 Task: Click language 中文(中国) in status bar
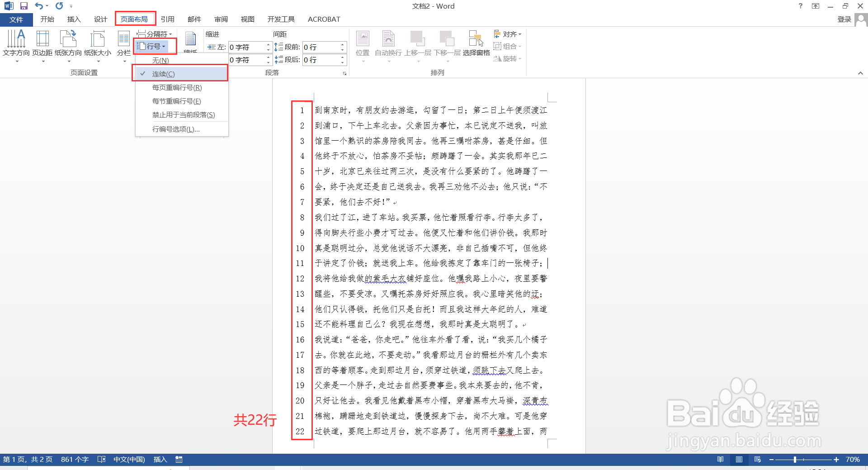pyautogui.click(x=129, y=459)
